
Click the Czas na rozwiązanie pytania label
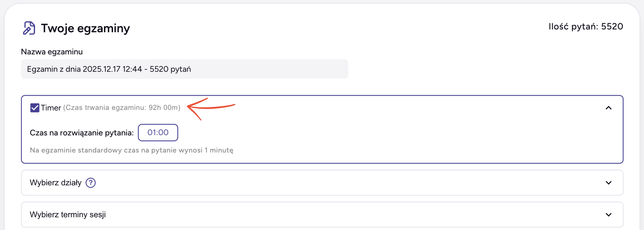coord(82,133)
